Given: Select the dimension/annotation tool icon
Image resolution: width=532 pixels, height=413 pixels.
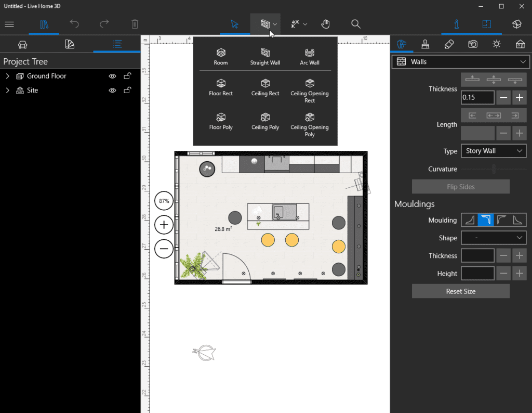Looking at the screenshot, I should click(x=295, y=24).
